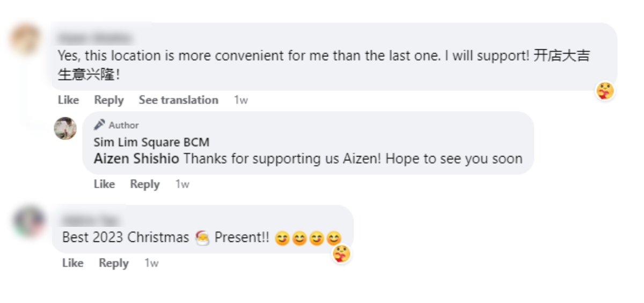This screenshot has height=303, width=644.
Task: Open Sim Lim Square BCM's profile picture
Action: (65, 129)
